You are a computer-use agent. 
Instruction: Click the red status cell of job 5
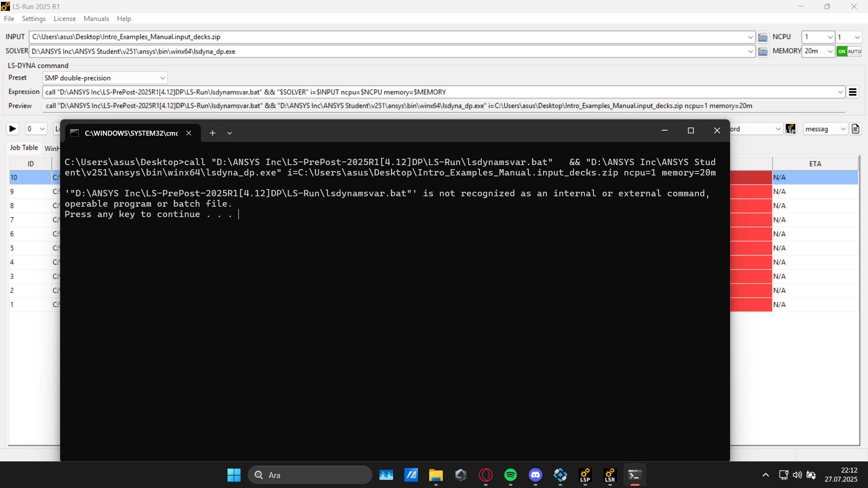(x=751, y=248)
